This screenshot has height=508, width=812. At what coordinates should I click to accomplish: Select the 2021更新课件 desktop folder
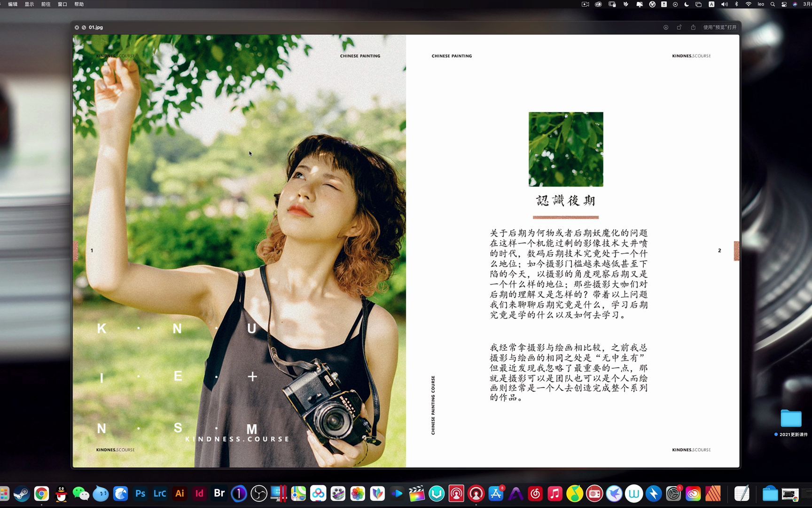pyautogui.click(x=791, y=422)
